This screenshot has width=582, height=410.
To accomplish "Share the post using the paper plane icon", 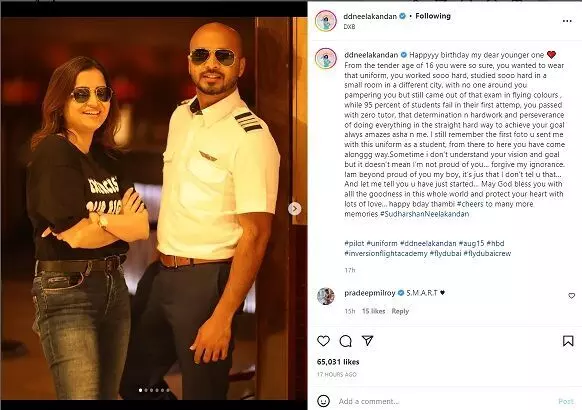I will 367,341.
